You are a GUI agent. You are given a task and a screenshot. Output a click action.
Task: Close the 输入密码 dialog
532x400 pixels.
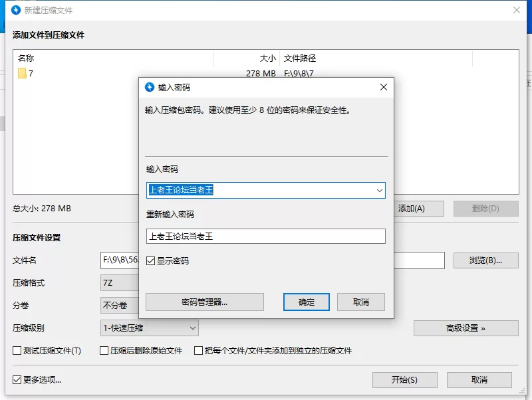click(384, 87)
